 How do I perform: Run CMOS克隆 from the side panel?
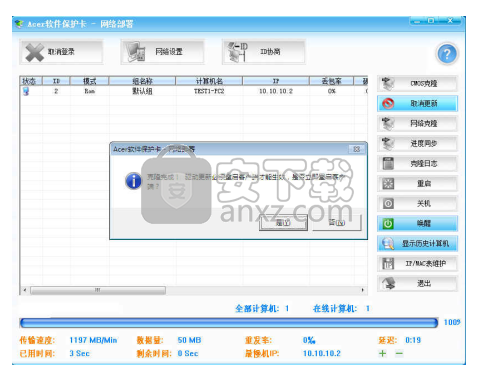tap(417, 84)
